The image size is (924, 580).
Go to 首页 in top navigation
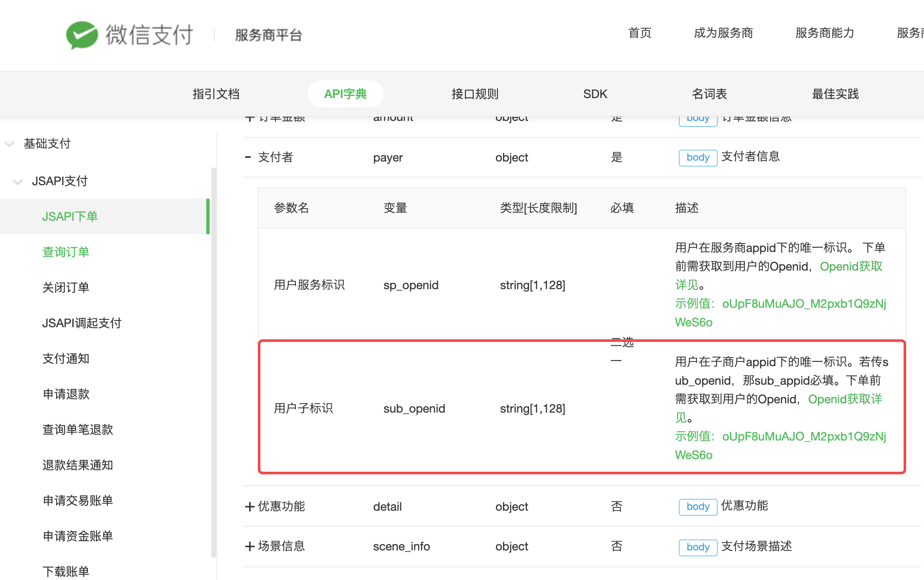(x=640, y=33)
